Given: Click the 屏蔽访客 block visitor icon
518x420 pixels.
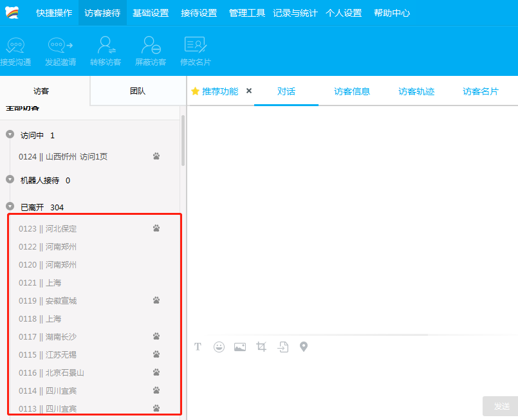Looking at the screenshot, I should [x=151, y=45].
